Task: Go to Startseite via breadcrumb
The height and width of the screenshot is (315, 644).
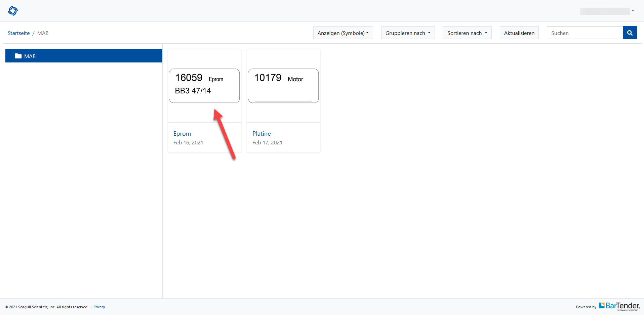Action: point(18,33)
